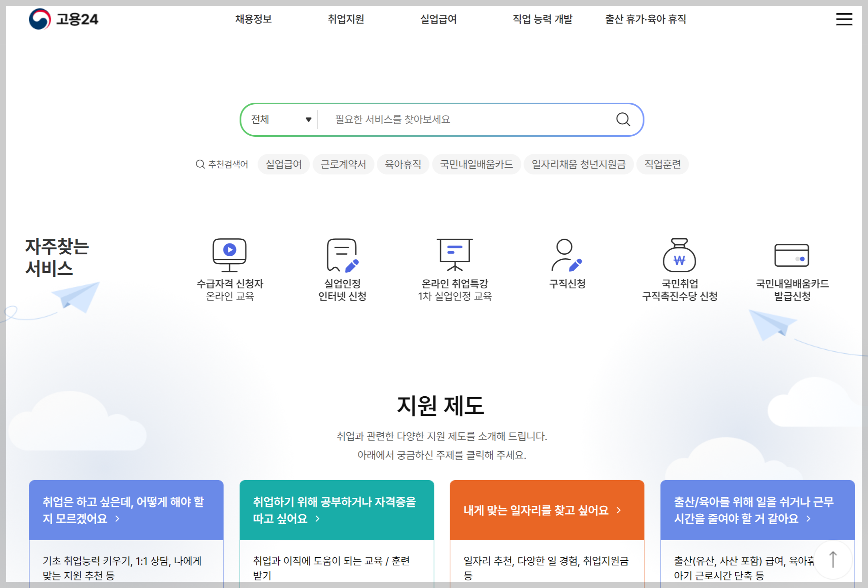Click the search magnifier icon
Viewport: 868px width, 588px height.
(623, 119)
